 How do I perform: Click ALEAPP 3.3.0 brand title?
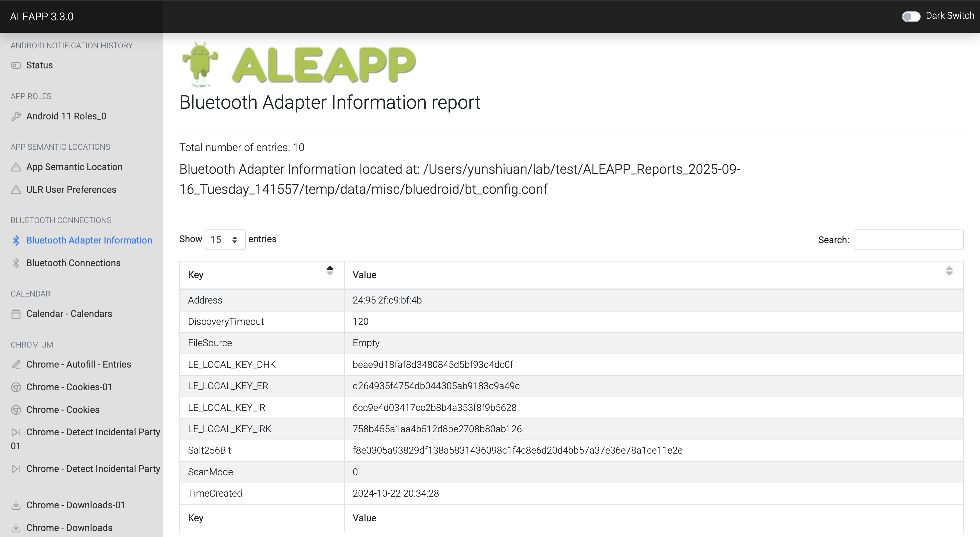[x=41, y=16]
